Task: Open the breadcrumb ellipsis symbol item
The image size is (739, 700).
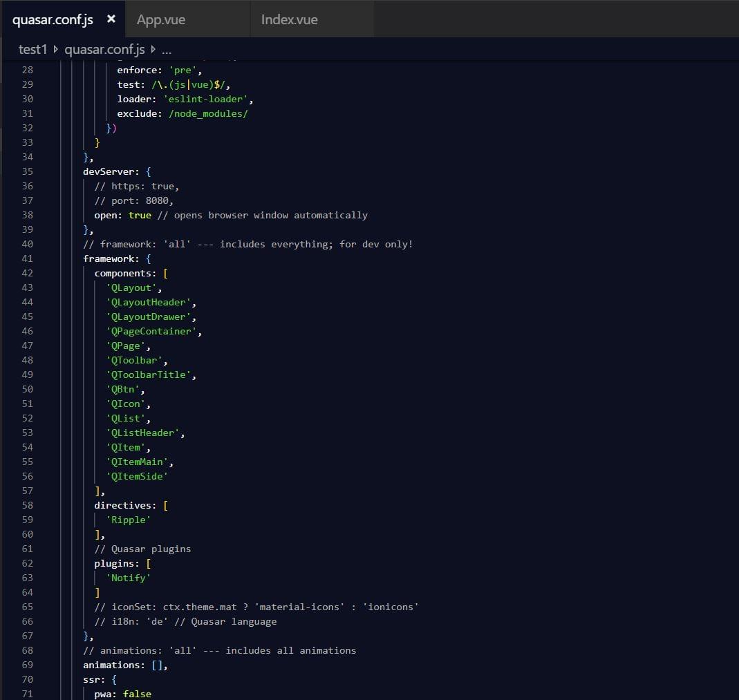Action: click(x=166, y=50)
